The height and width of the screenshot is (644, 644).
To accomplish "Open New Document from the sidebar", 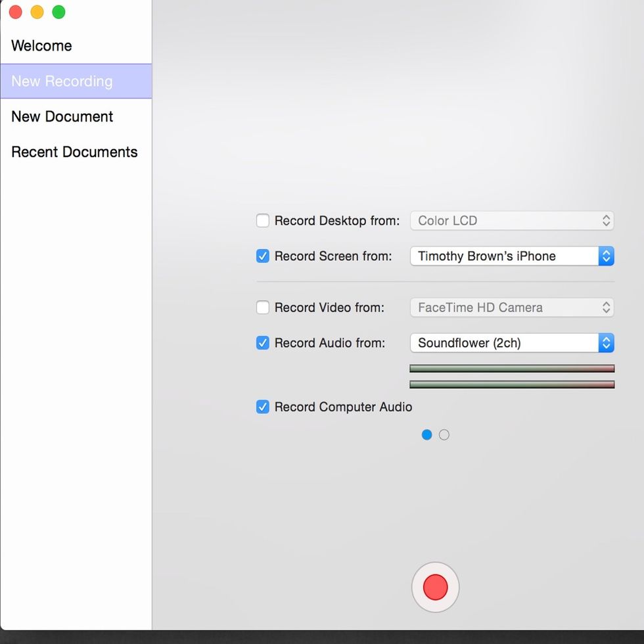I will [62, 117].
